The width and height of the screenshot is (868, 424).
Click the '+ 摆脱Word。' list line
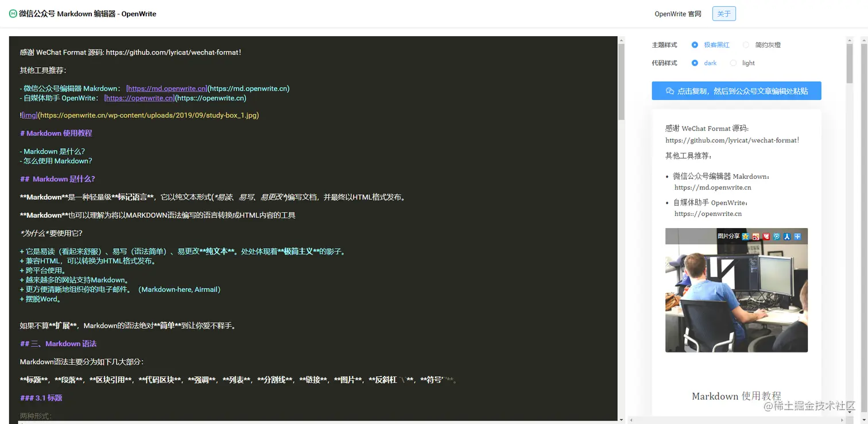[x=40, y=299]
